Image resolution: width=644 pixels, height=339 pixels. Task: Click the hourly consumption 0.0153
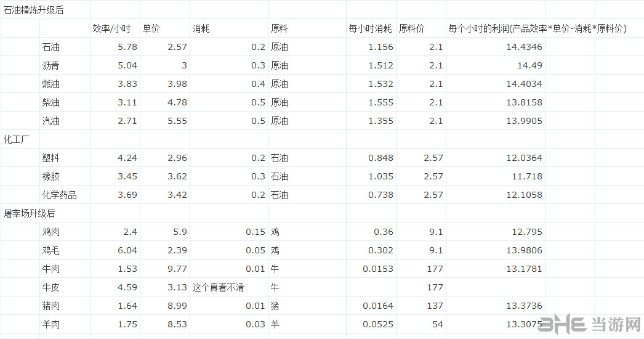point(378,269)
